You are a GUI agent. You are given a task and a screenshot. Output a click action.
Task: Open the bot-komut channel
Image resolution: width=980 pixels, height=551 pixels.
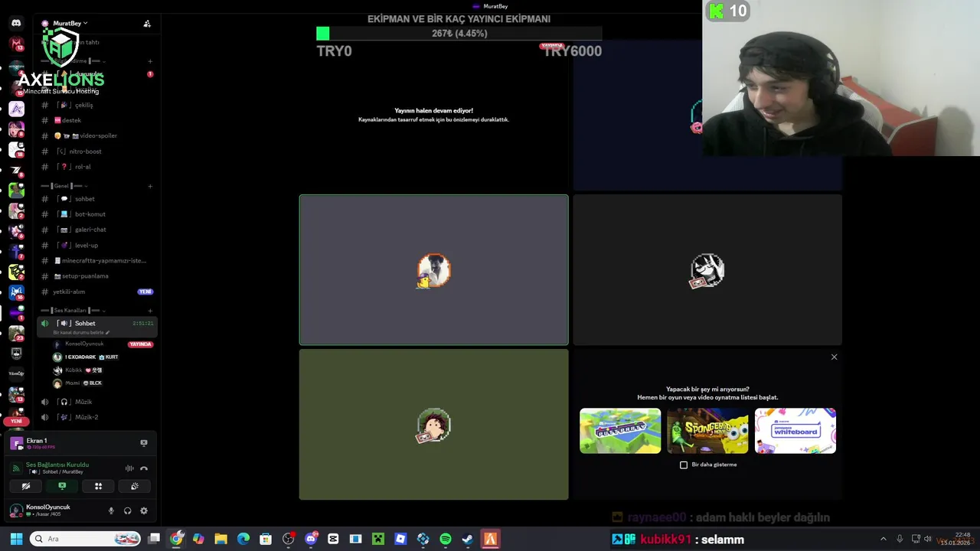[98, 214]
